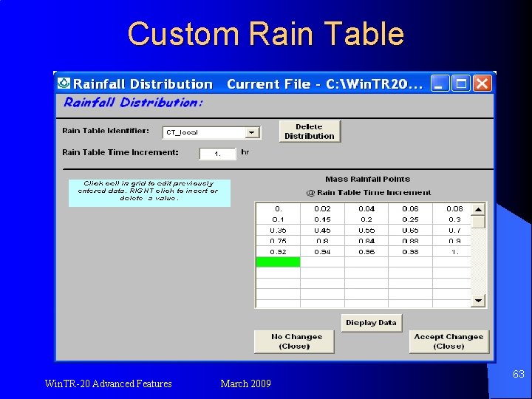This screenshot has height=399, width=532.
Task: Select grid cell with value 0.55
Action: pos(366,230)
